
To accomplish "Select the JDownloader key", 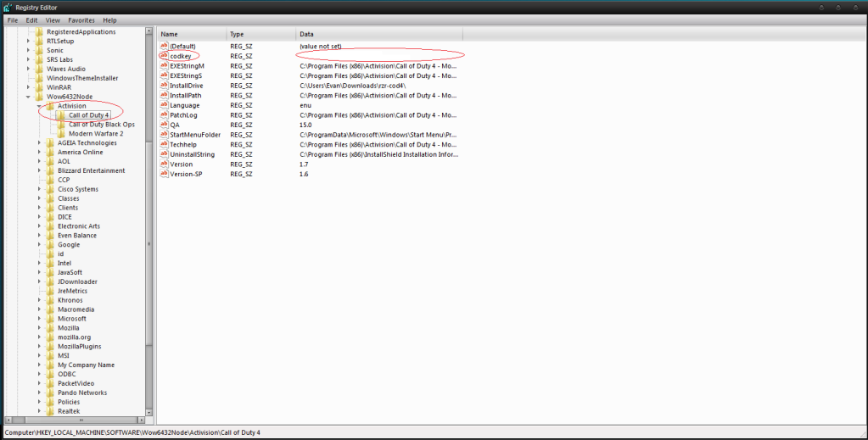I will click(77, 281).
